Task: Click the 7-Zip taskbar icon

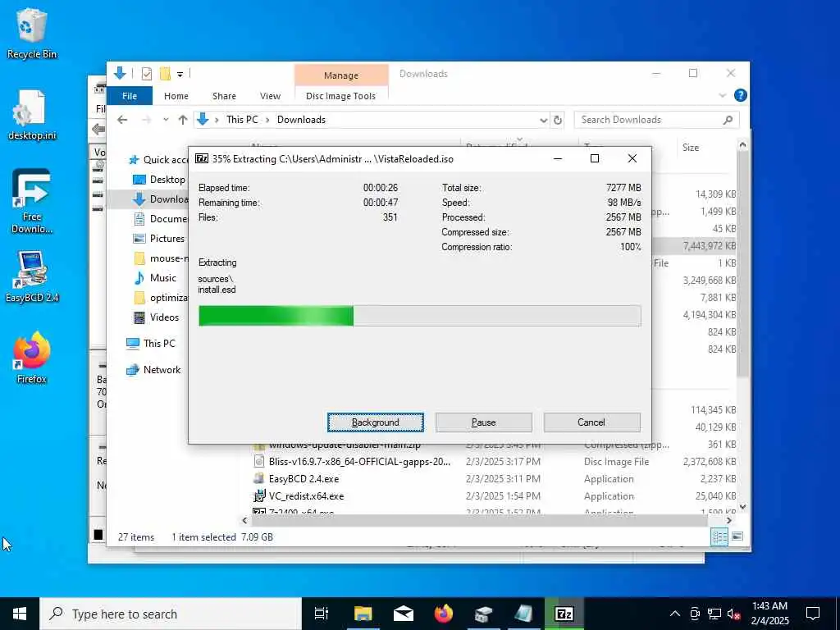Action: [564, 614]
